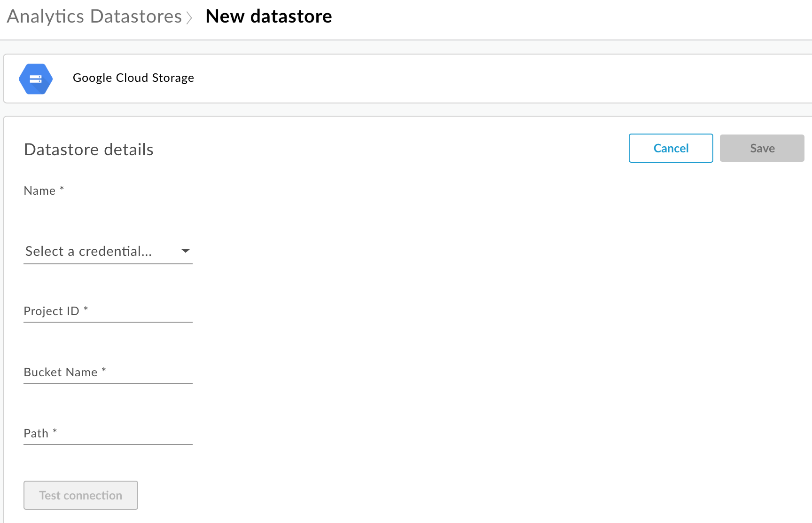Click the breadcrumb chevron after Analytics Datastores
The height and width of the screenshot is (523, 812).
(x=189, y=18)
